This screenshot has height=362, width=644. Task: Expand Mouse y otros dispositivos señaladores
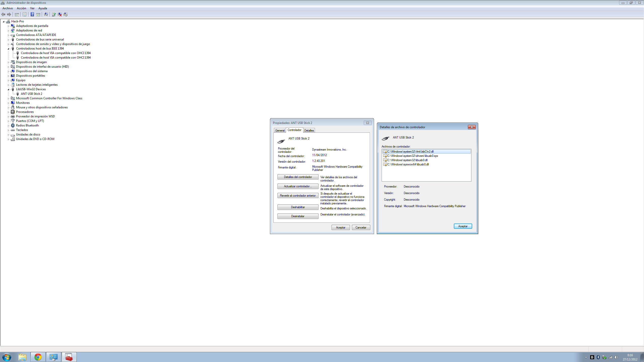click(8, 107)
